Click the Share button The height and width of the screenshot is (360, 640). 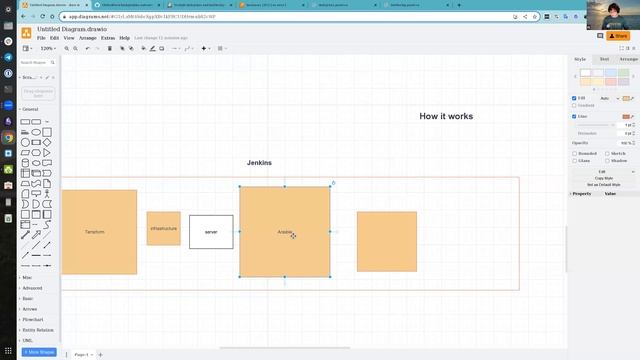pos(618,36)
